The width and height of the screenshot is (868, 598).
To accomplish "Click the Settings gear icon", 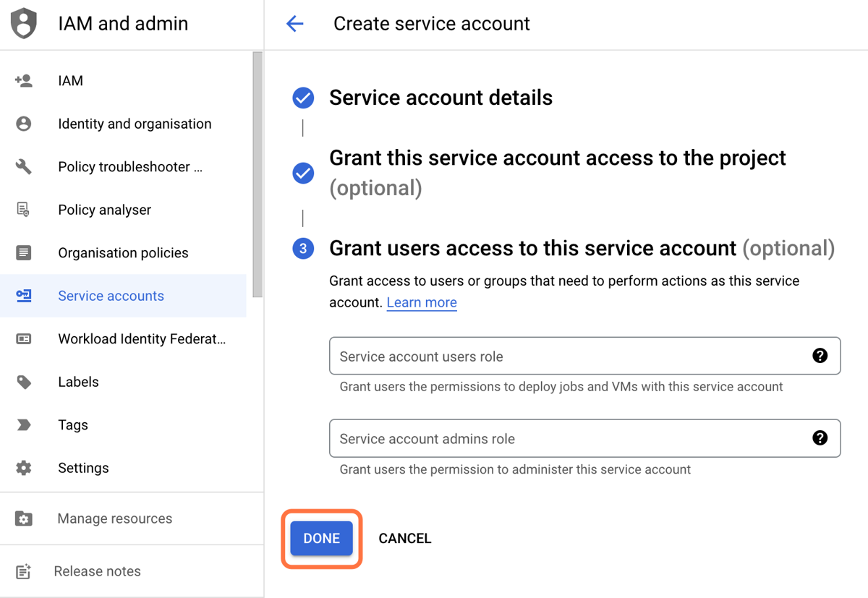I will click(24, 468).
